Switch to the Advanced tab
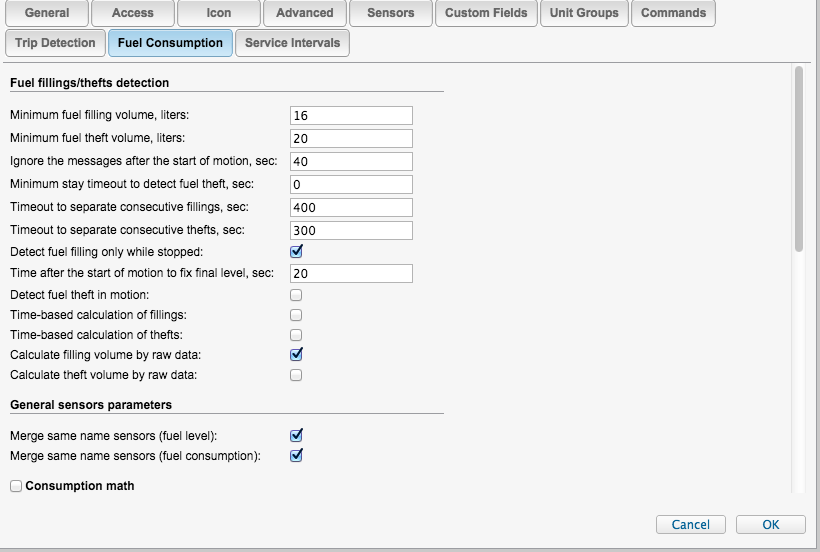The width and height of the screenshot is (820, 552). coord(305,13)
